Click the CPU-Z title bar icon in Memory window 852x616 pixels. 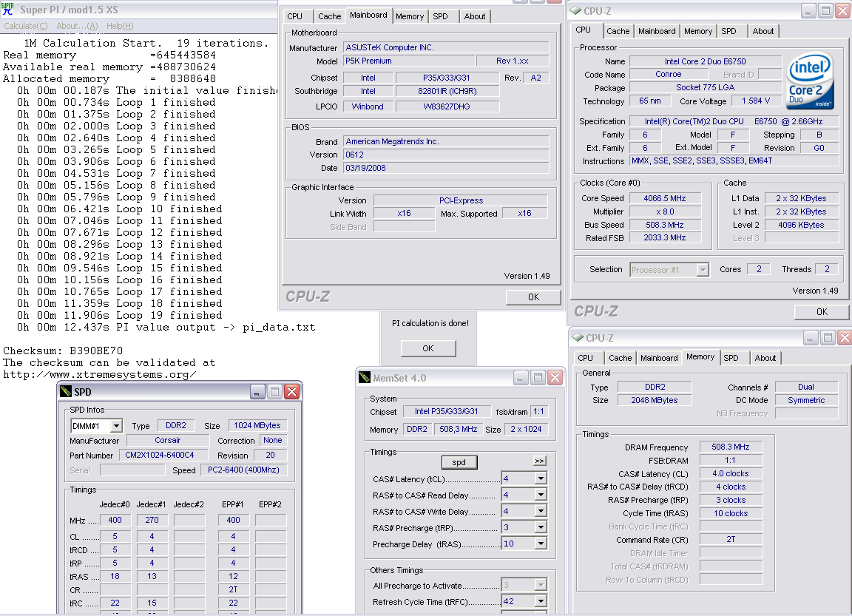578,337
